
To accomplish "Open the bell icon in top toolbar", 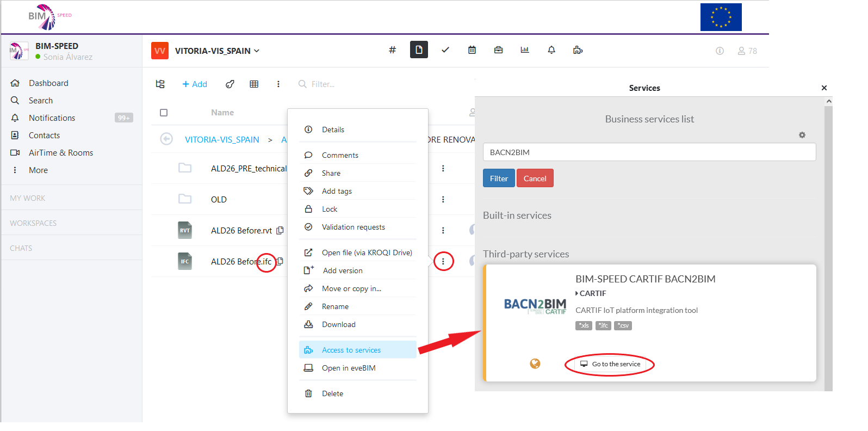I will [x=551, y=50].
